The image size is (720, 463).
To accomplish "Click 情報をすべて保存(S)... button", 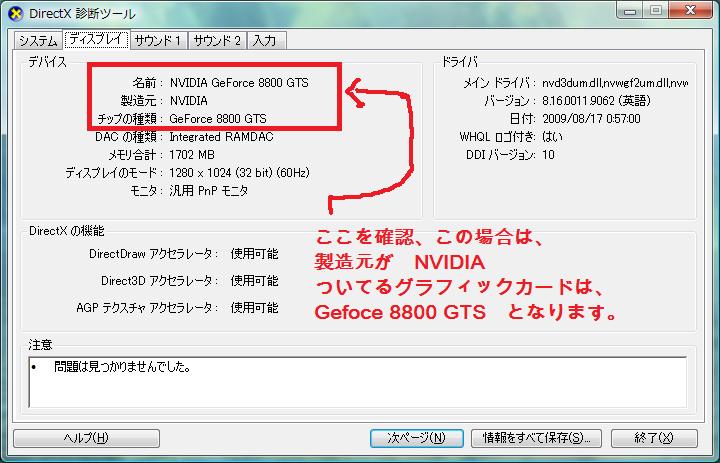I will 536,438.
